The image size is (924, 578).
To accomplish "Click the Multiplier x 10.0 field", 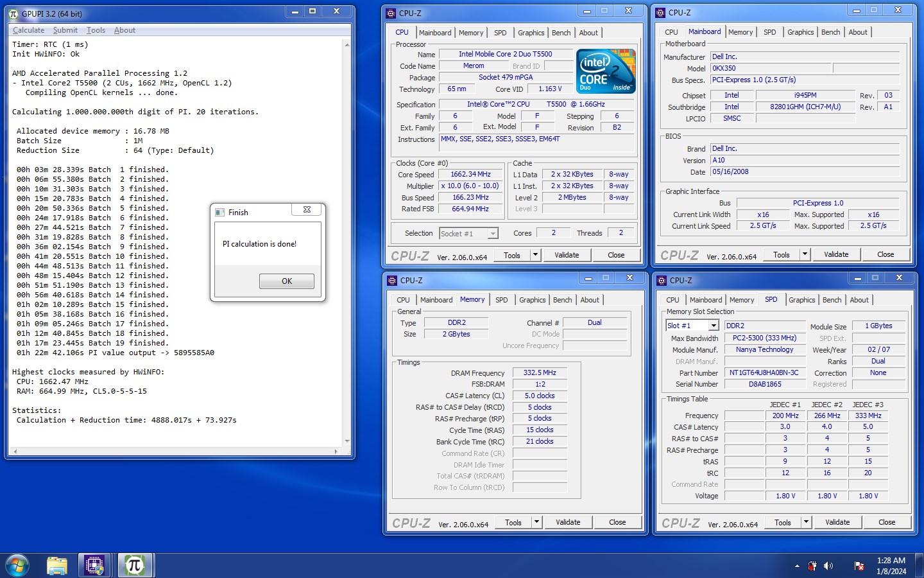I will 470,186.
